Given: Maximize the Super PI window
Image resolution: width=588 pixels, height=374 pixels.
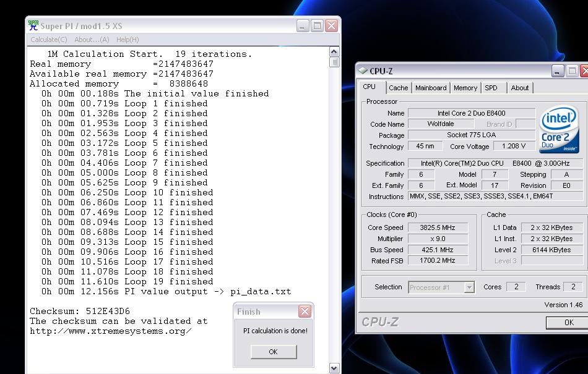Looking at the screenshot, I should pos(318,26).
